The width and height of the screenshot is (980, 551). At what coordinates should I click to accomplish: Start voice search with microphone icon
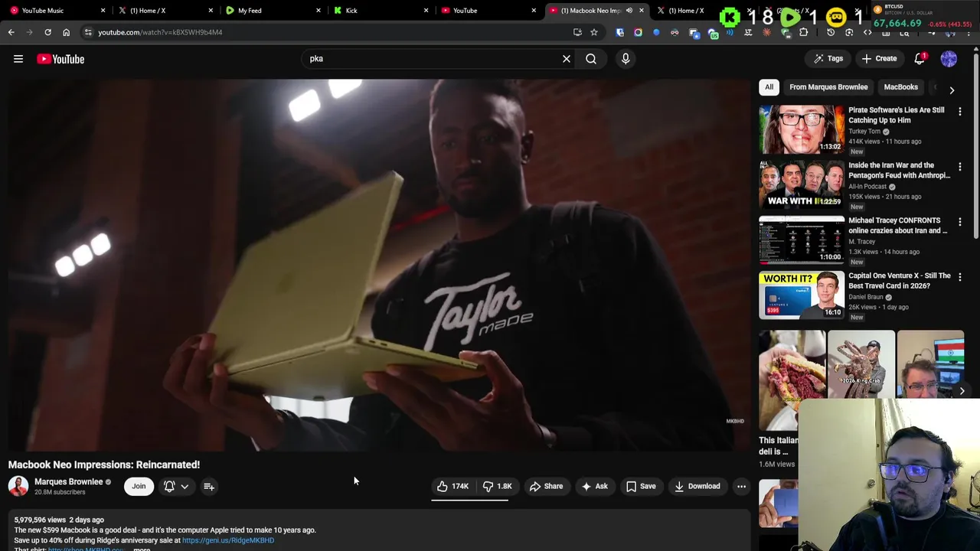point(626,59)
